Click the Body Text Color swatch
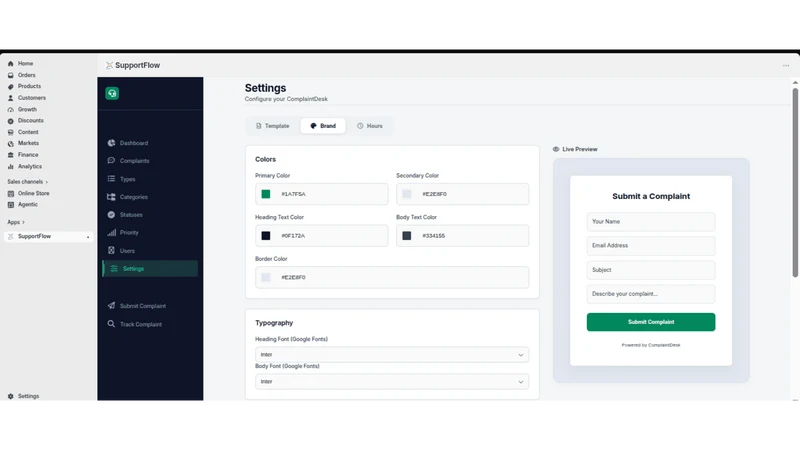This screenshot has height=450, width=800. coord(407,236)
